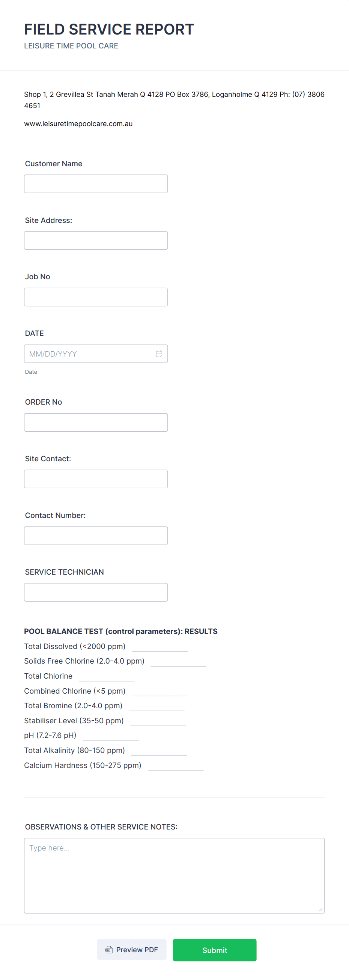Focus the Total Bromine result blank

[x=156, y=706]
